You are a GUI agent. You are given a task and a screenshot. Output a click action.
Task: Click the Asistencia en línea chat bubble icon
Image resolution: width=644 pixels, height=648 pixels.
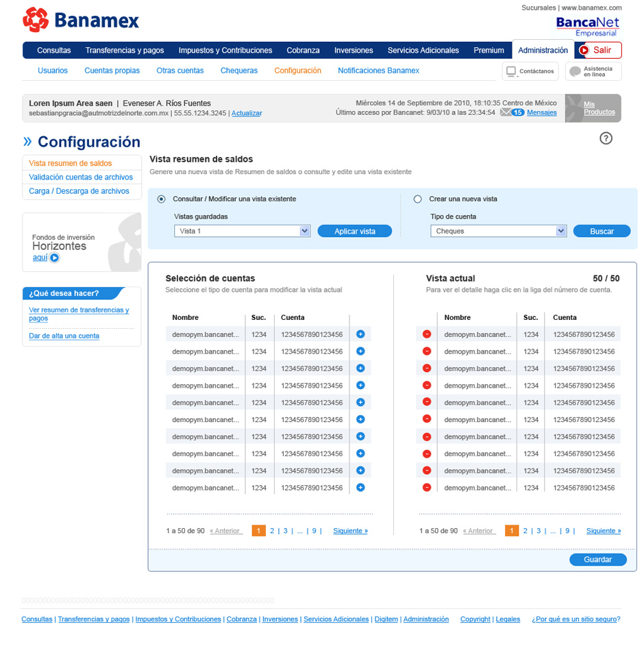pyautogui.click(x=575, y=71)
